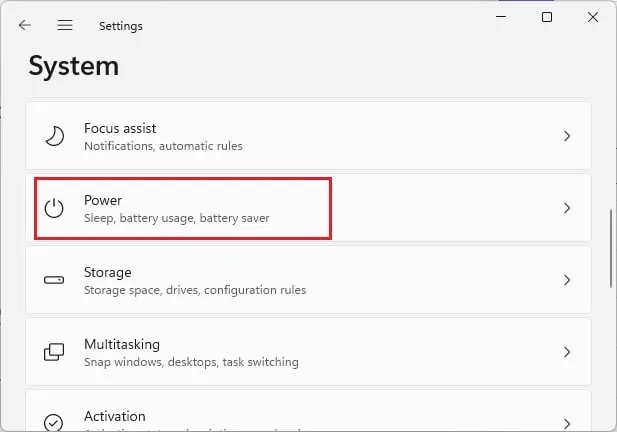This screenshot has width=617, height=432.
Task: Open the Focus assist settings
Action: [x=308, y=136]
